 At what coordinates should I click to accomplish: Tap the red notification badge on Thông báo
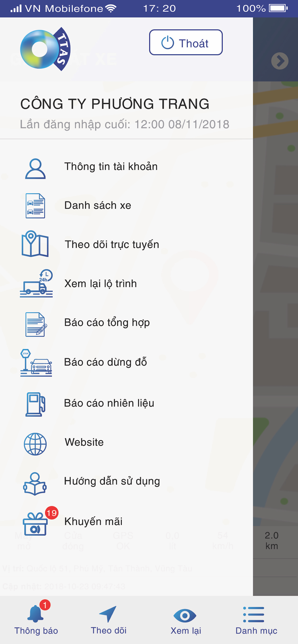45,605
